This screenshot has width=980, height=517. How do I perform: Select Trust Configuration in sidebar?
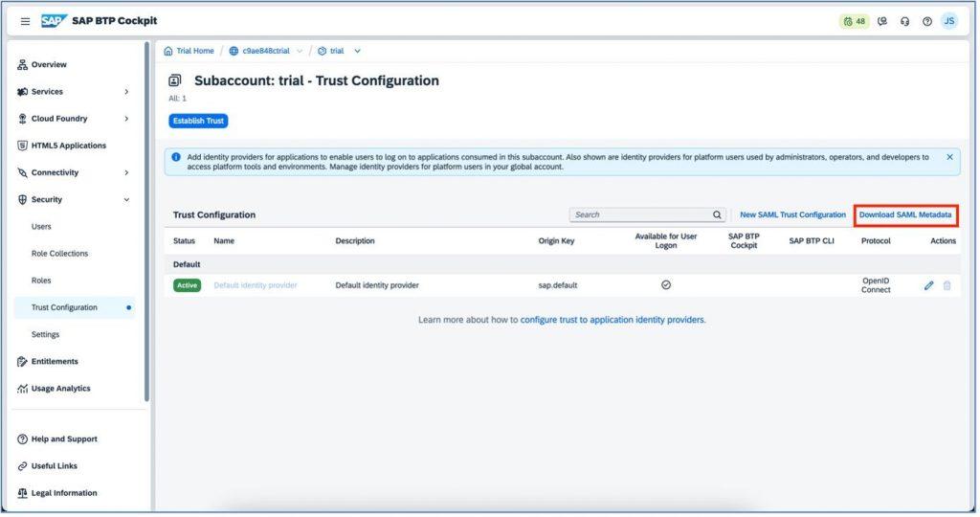click(75, 308)
